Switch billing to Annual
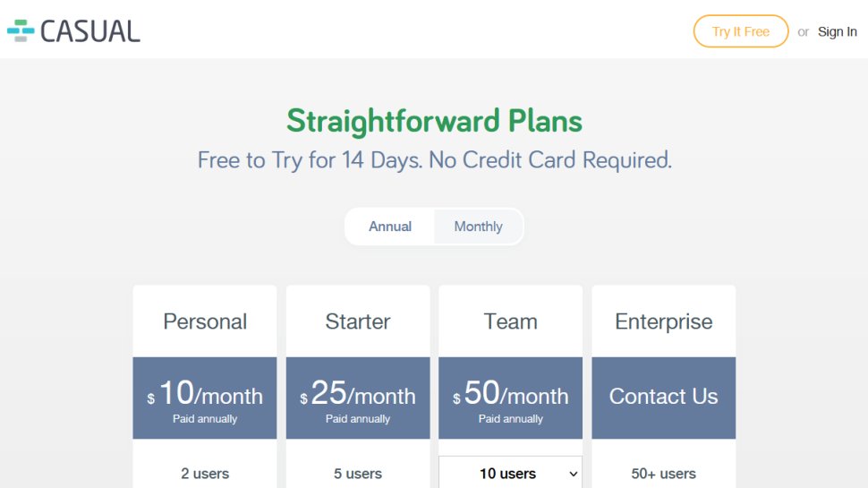 390,227
